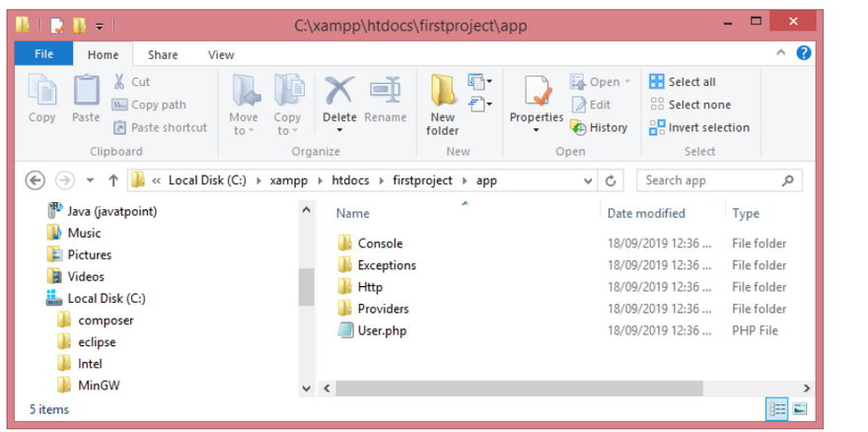Open the address bar history dropdown
The width and height of the screenshot is (868, 432).
pyautogui.click(x=589, y=180)
